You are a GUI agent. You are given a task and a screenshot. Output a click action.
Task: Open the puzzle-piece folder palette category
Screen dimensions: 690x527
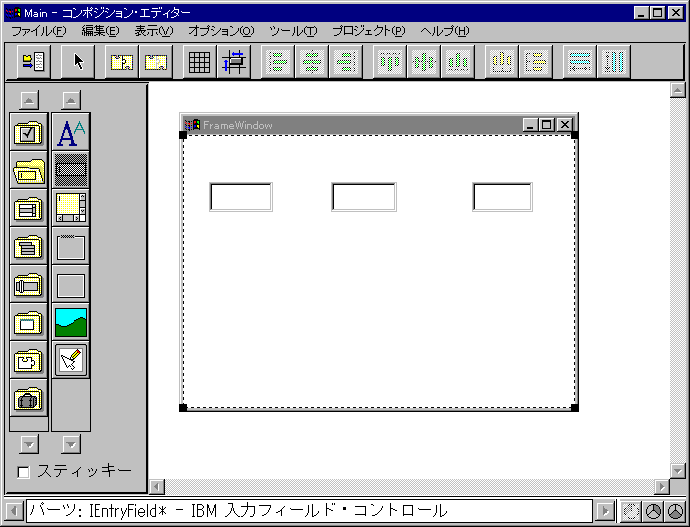coord(29,361)
